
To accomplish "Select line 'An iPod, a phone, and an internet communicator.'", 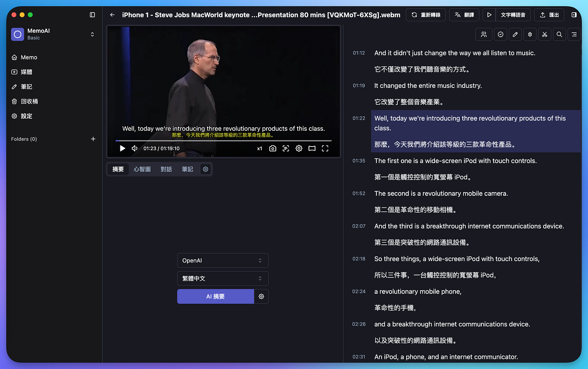I will pyautogui.click(x=446, y=357).
